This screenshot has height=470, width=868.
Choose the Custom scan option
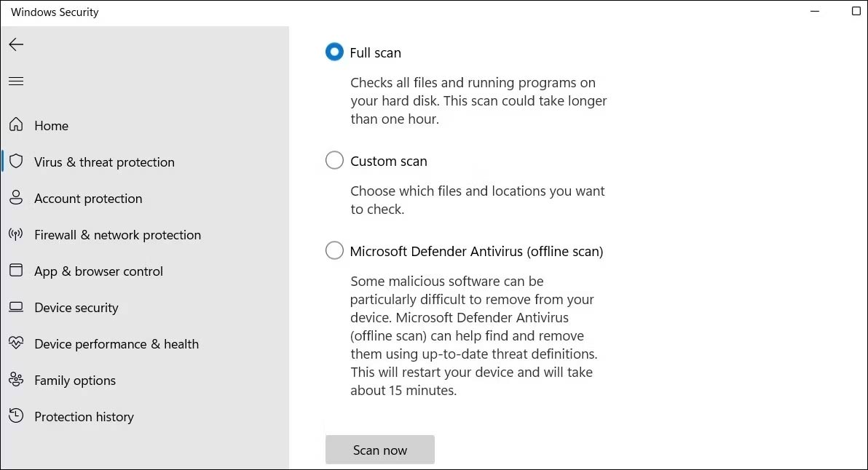(334, 160)
